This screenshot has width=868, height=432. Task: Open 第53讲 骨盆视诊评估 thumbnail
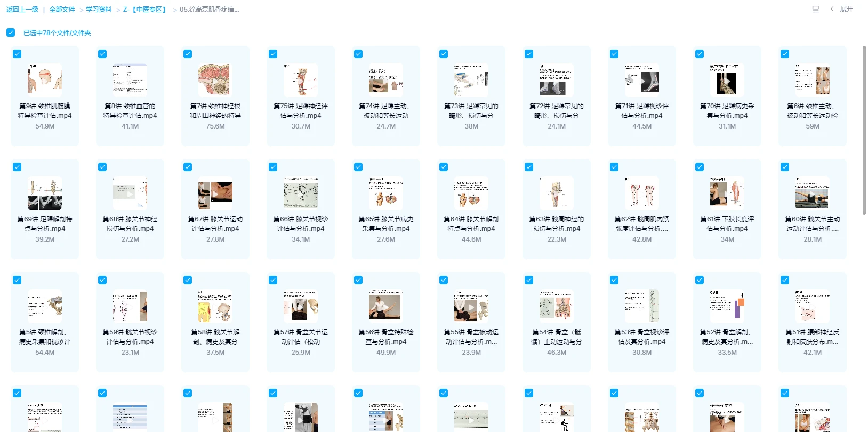coord(642,306)
